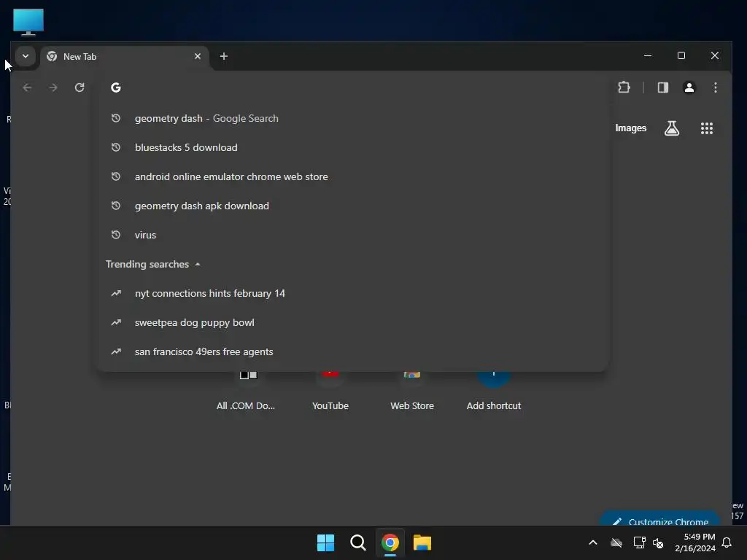Close the New Tab tab
Screen dimensions: 747x560
pyautogui.click(x=198, y=56)
